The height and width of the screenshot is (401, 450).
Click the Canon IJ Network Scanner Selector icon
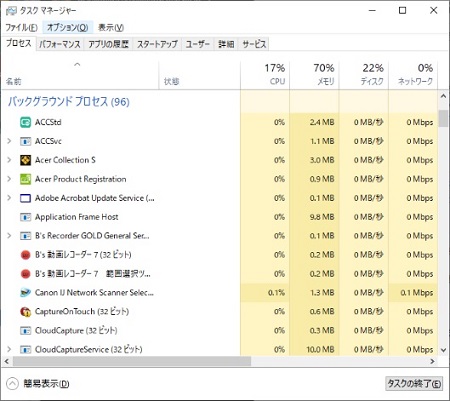click(25, 293)
